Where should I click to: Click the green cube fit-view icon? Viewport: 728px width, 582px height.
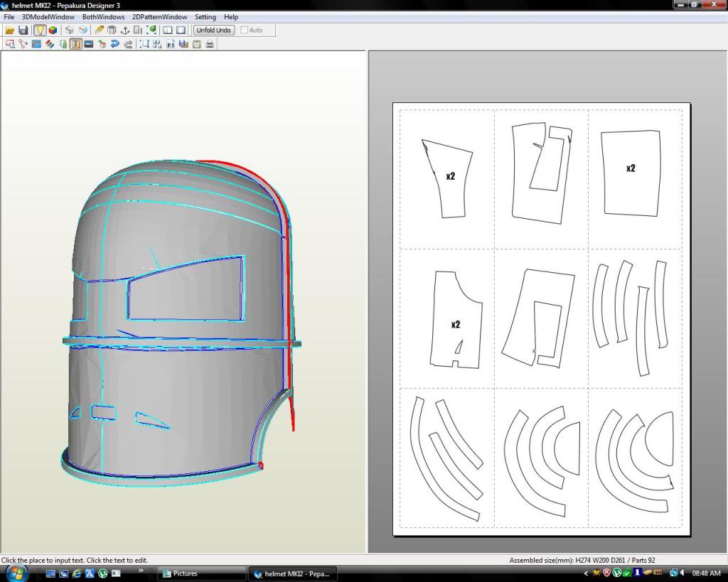[151, 30]
